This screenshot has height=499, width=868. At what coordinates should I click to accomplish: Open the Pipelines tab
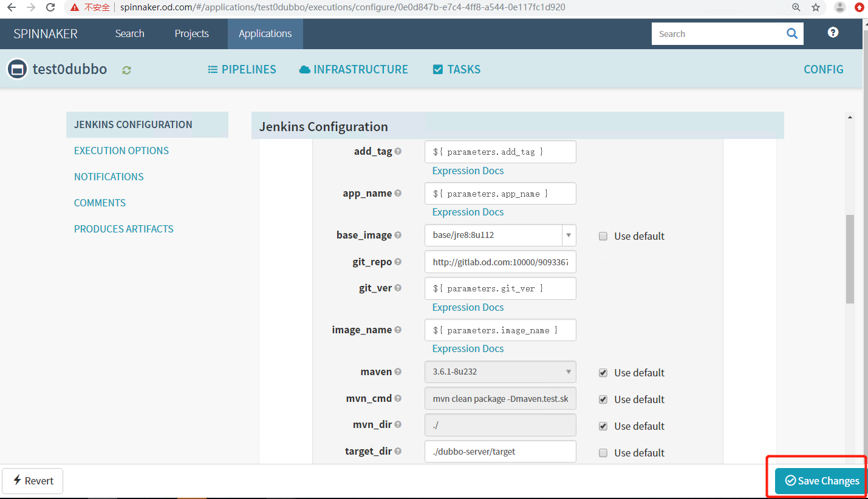point(242,70)
